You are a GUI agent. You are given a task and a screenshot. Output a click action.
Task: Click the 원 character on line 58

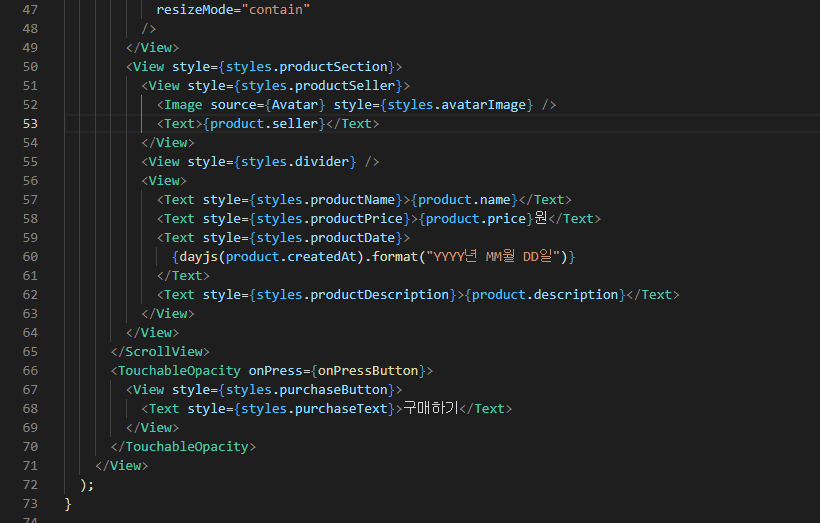click(x=541, y=218)
